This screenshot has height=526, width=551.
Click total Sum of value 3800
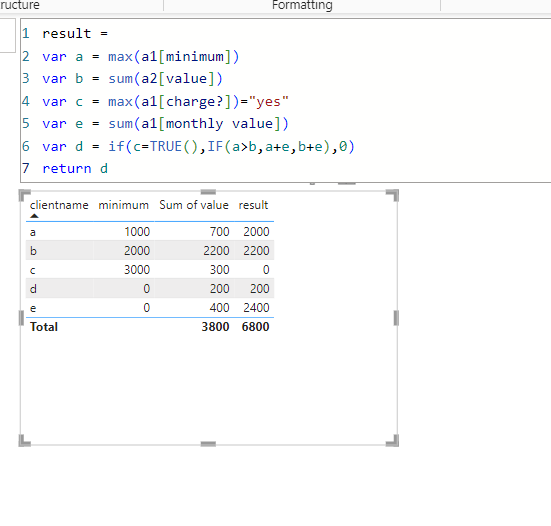215,327
